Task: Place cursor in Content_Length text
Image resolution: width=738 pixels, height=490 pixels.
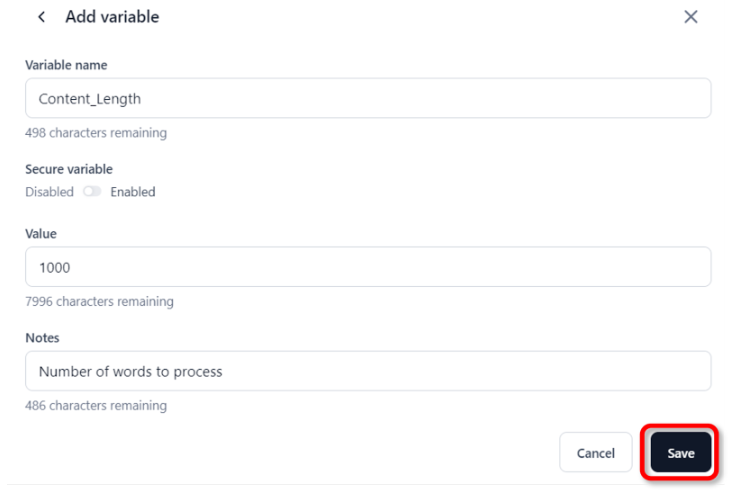Action: pyautogui.click(x=90, y=99)
